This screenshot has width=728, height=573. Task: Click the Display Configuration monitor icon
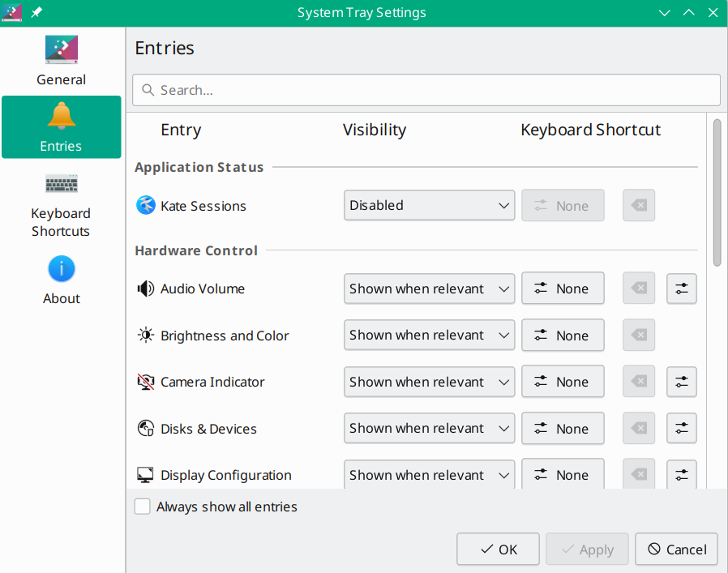click(x=144, y=475)
